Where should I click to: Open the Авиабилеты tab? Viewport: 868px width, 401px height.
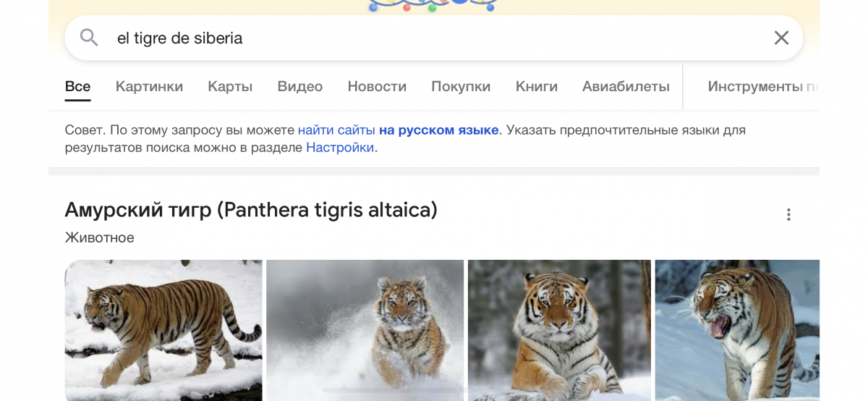tap(626, 87)
